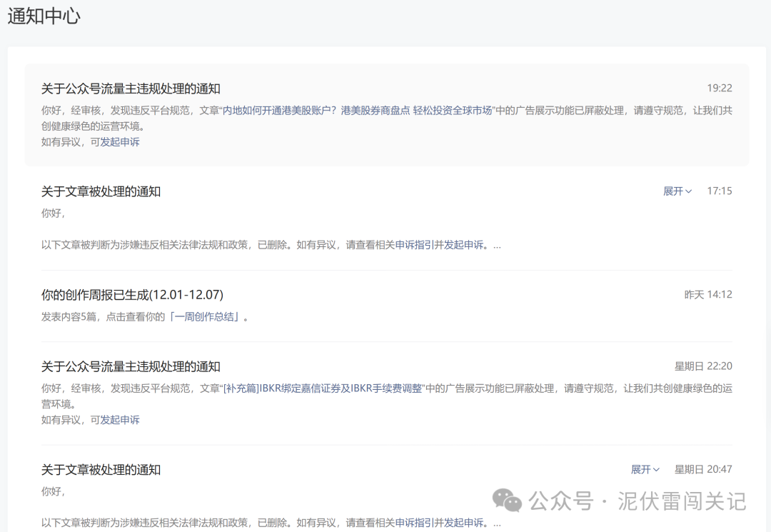Open the 你的创作周报已生成 notification

click(x=132, y=294)
